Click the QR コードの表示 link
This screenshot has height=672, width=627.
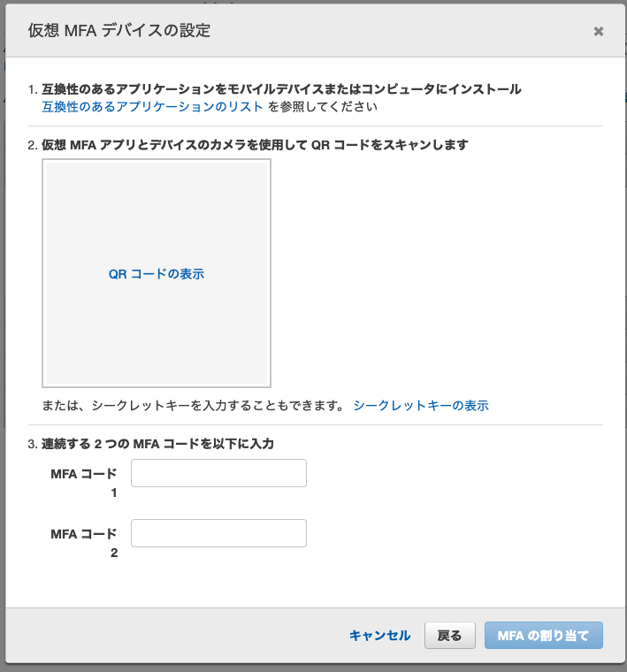pyautogui.click(x=157, y=274)
